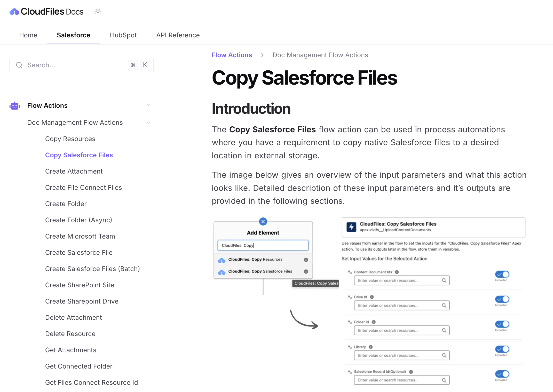This screenshot has height=392, width=553.
Task: Click the breadcrumb chevron separator
Action: tap(262, 55)
